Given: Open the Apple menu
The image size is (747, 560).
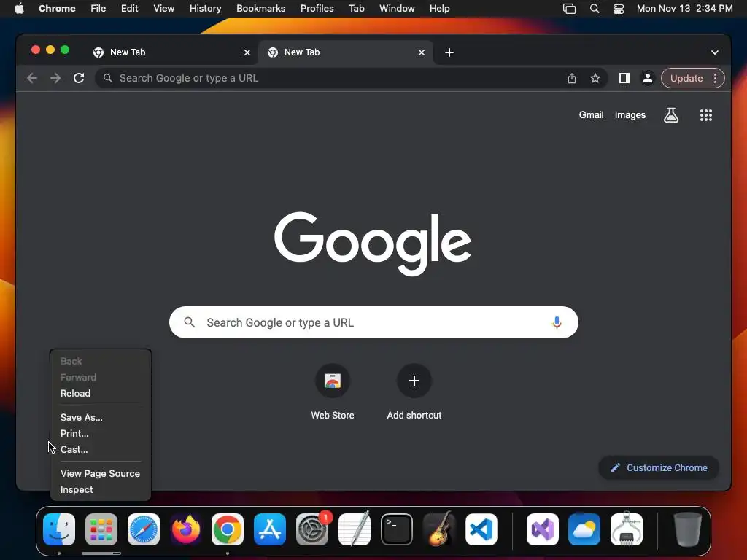Looking at the screenshot, I should (x=19, y=9).
